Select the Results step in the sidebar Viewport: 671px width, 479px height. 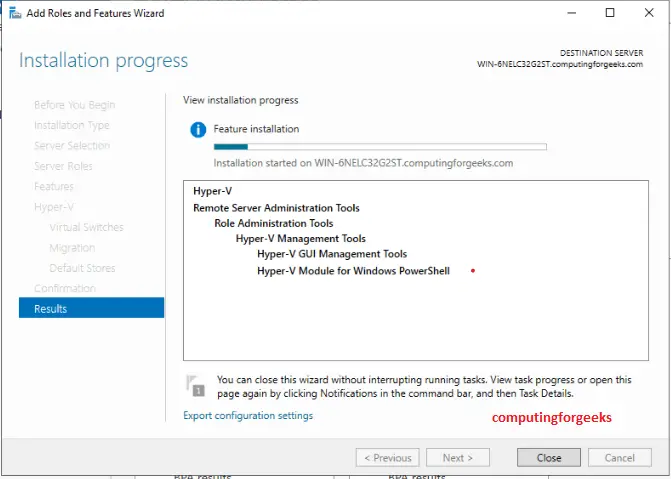pyautogui.click(x=91, y=308)
